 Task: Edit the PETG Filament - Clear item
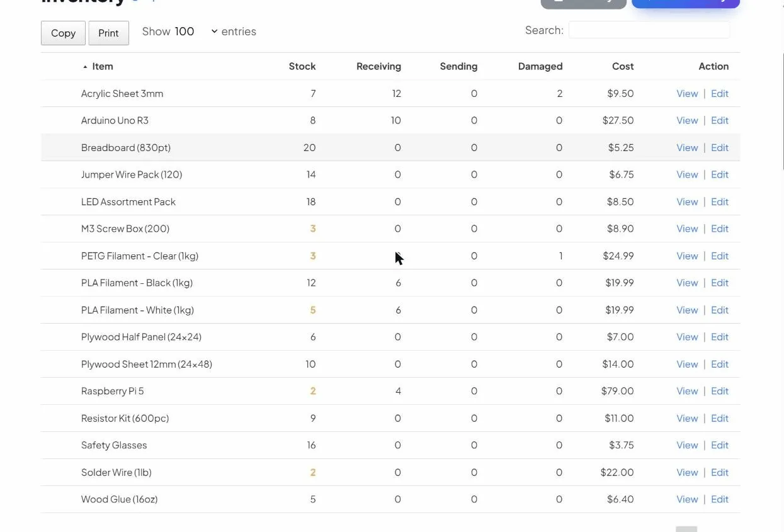tap(720, 256)
